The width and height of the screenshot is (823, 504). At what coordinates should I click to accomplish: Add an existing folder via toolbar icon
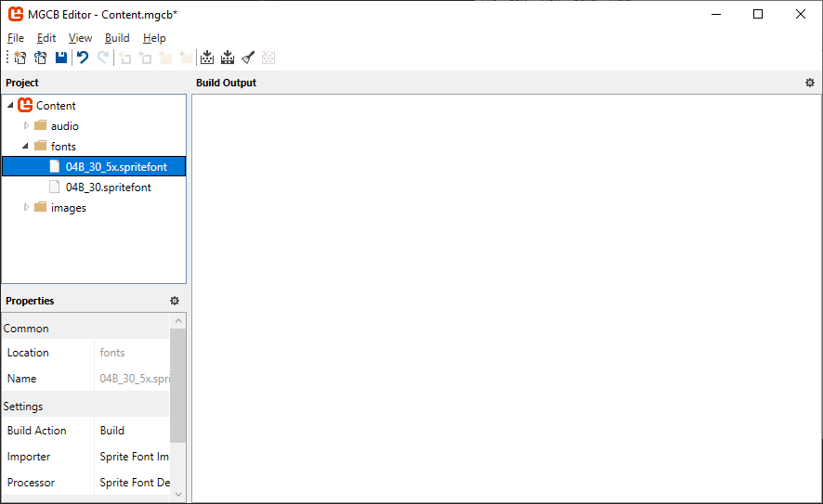click(186, 58)
